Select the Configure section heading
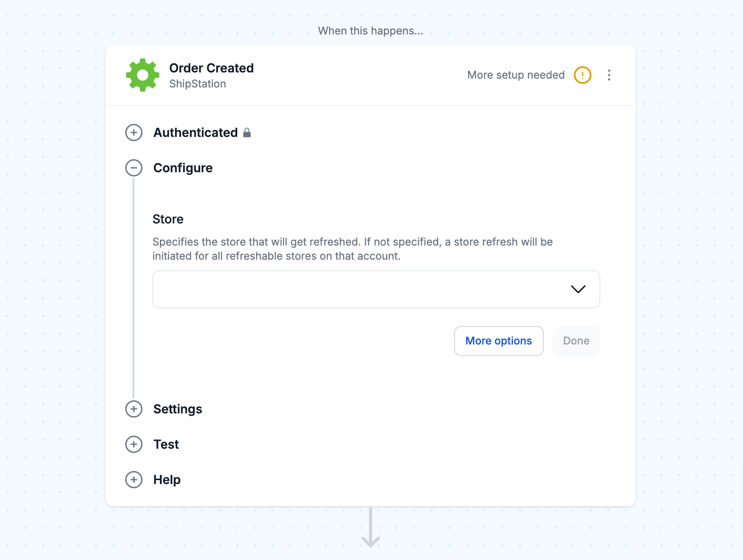The height and width of the screenshot is (560, 743). coord(183,168)
